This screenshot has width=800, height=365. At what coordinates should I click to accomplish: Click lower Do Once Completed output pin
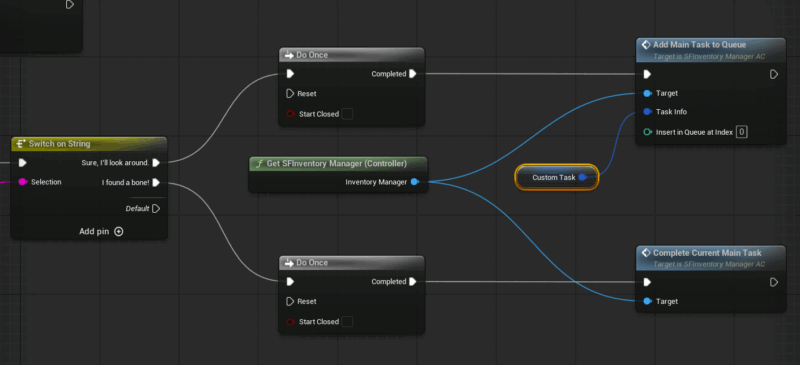[413, 282]
